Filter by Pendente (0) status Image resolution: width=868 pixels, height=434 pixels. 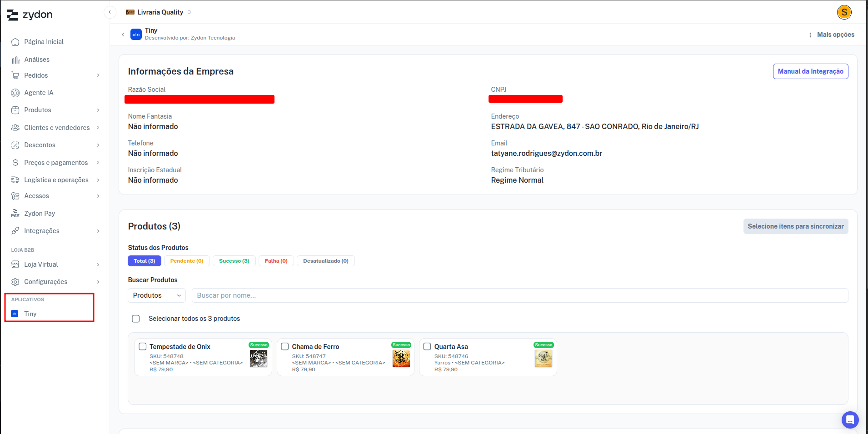click(x=187, y=261)
